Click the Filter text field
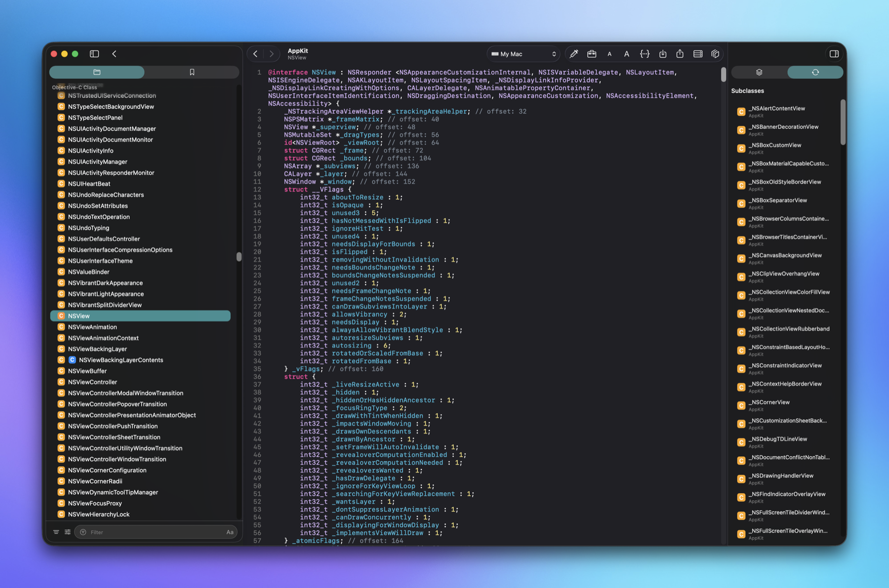The width and height of the screenshot is (889, 588). [x=156, y=532]
